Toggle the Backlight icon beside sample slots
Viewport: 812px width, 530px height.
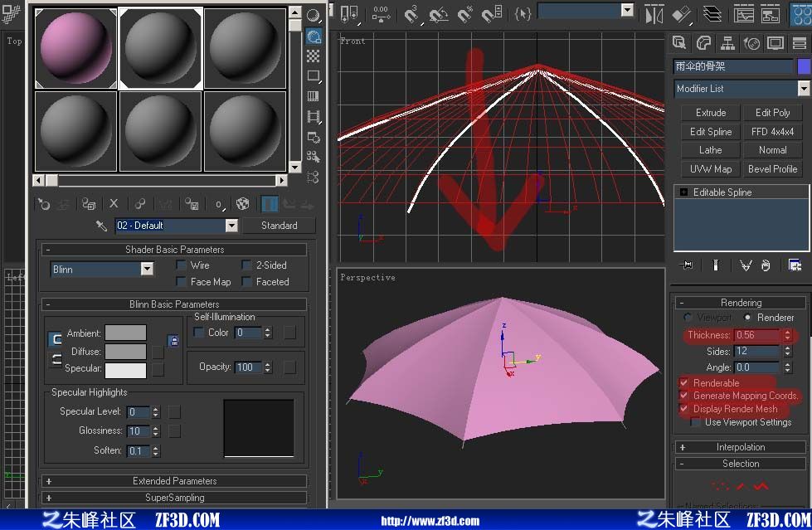(x=314, y=36)
